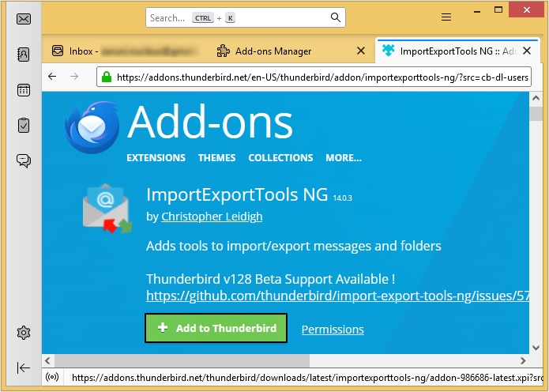Click the ImportExportTools NG title text

[x=237, y=194]
